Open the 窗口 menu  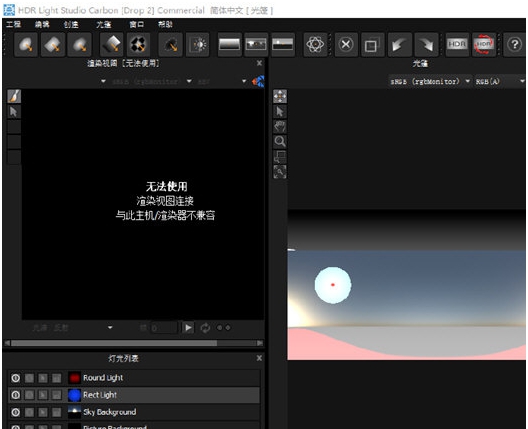tap(136, 25)
